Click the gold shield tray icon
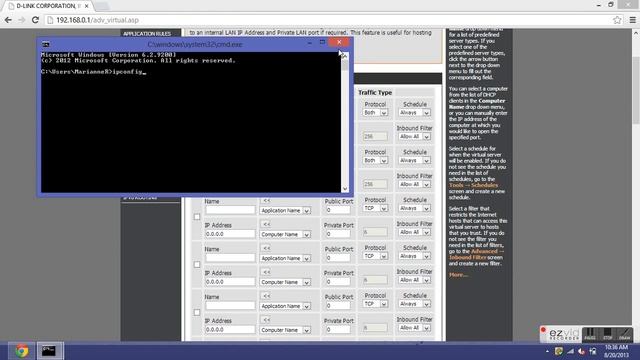Viewport: 640px width, 360px height. click(x=558, y=351)
